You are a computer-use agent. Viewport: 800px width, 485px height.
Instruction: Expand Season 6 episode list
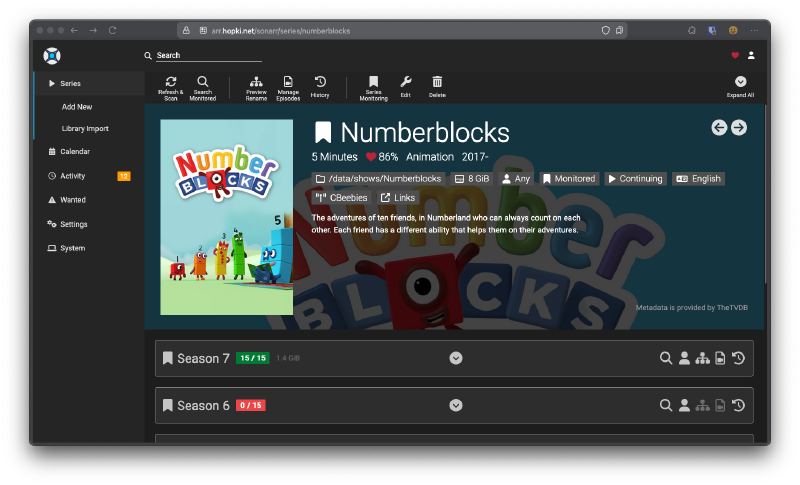[x=456, y=405]
